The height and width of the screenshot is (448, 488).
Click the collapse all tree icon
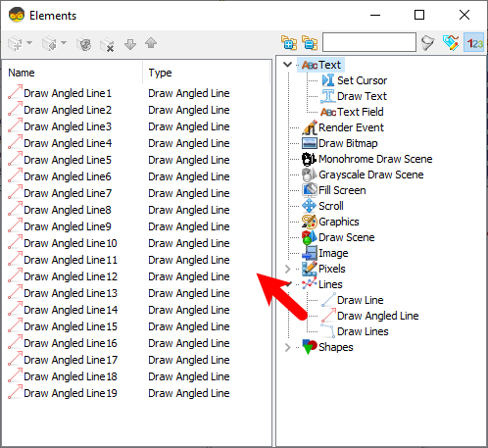click(310, 43)
